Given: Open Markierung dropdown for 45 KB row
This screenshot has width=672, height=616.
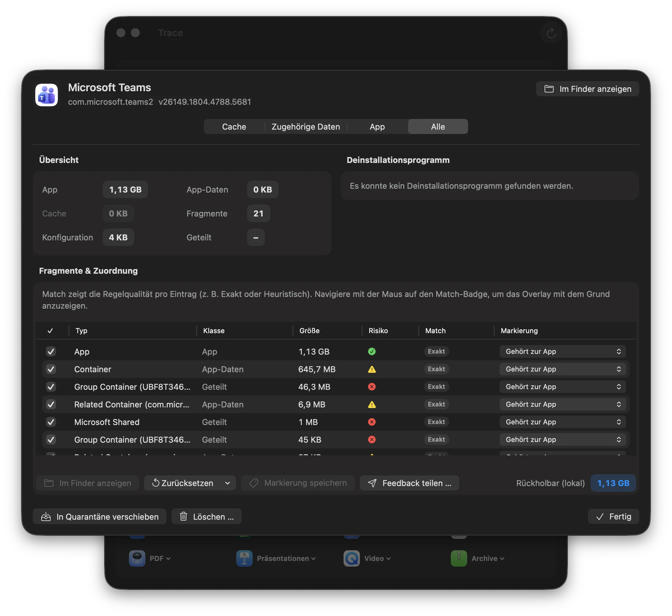Looking at the screenshot, I should pyautogui.click(x=563, y=440).
